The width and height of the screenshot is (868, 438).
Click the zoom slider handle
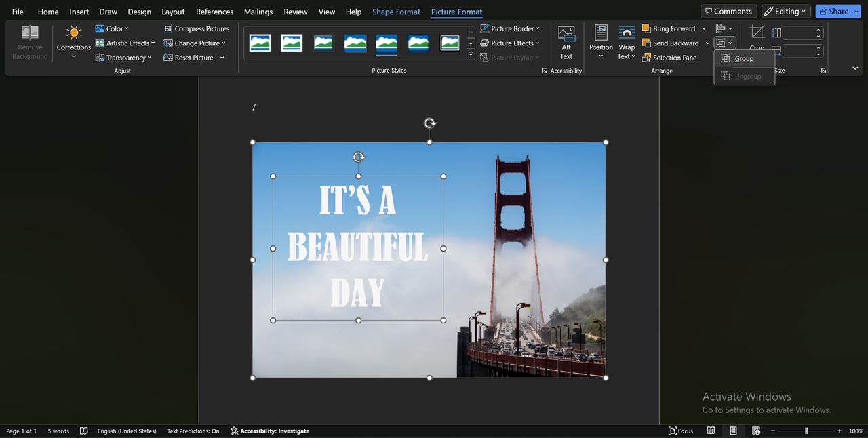(x=806, y=431)
